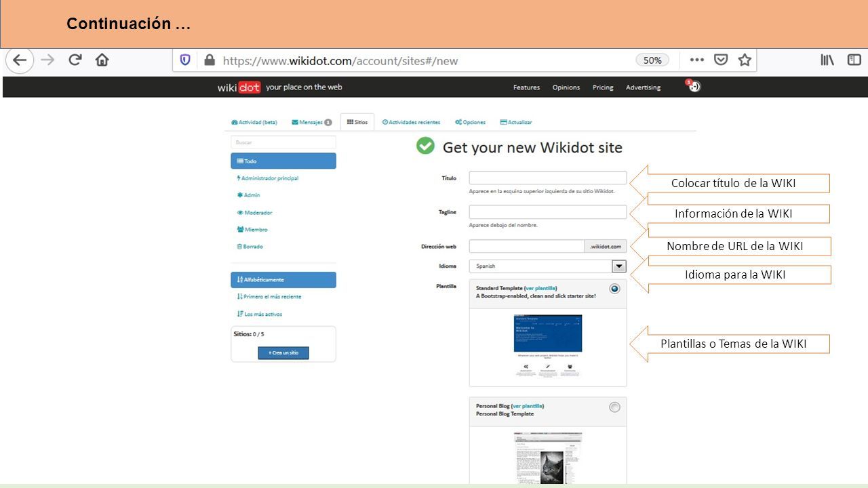Bookmark this page with the star icon
This screenshot has height=488, width=868.
pyautogui.click(x=745, y=60)
